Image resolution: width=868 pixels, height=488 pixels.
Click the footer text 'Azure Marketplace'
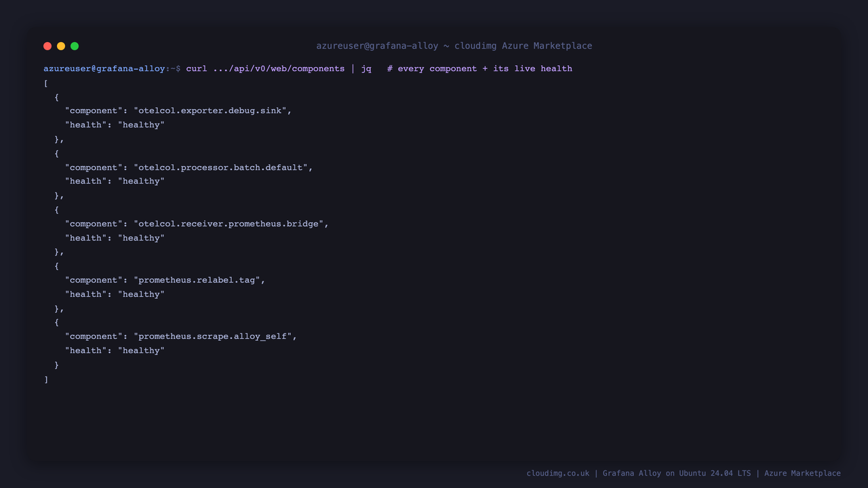[802, 473]
